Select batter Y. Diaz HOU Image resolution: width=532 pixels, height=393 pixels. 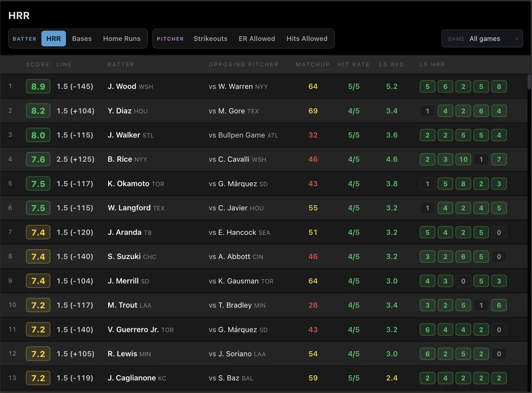tap(128, 111)
